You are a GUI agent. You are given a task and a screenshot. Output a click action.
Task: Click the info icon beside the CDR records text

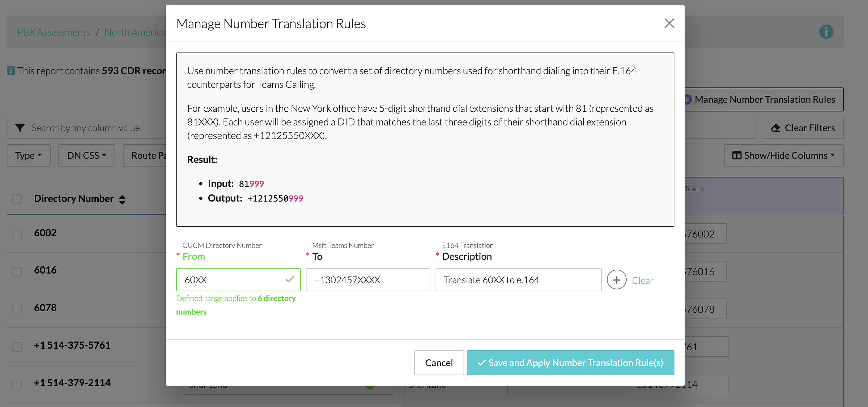point(11,70)
